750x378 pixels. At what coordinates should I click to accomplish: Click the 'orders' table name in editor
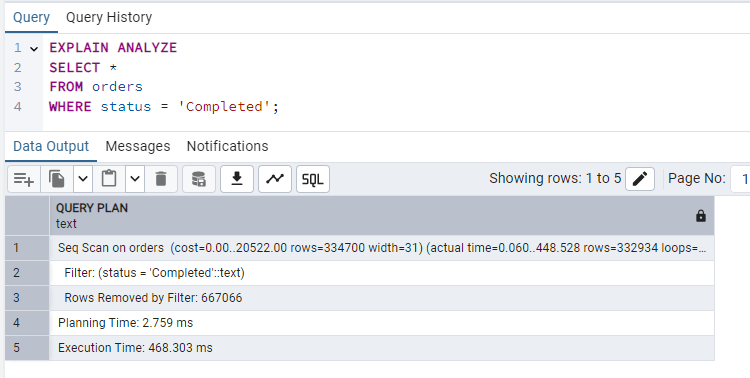pyautogui.click(x=117, y=87)
